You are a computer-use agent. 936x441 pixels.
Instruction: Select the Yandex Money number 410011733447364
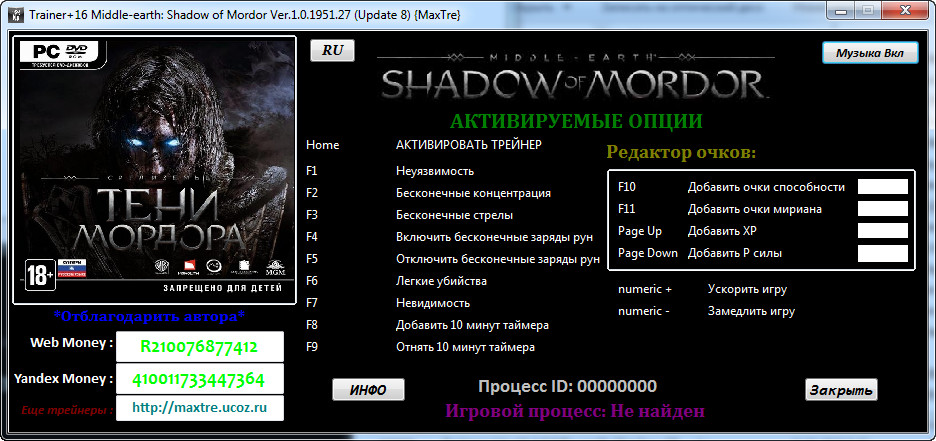pyautogui.click(x=199, y=378)
